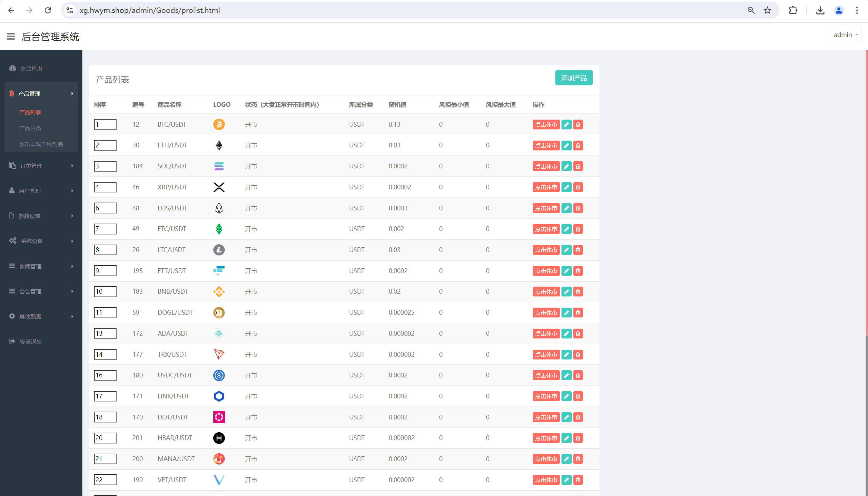Screen dimensions: 868x496
Task: Click the delete trash icon for ETH/USDT
Action: (578, 145)
